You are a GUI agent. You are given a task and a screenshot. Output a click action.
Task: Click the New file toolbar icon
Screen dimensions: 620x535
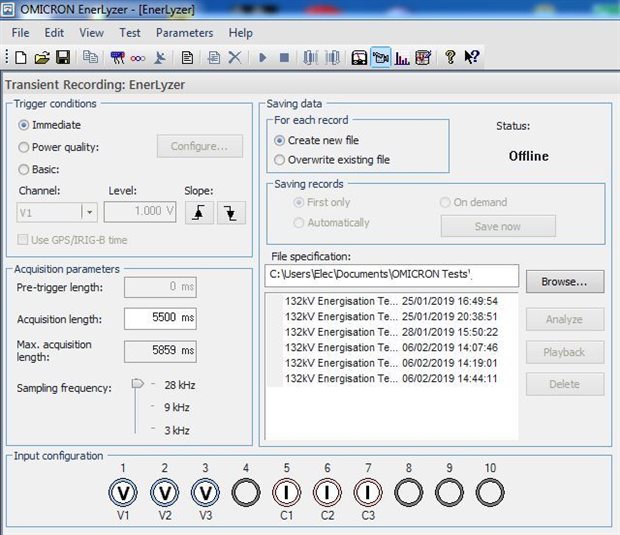coord(21,58)
